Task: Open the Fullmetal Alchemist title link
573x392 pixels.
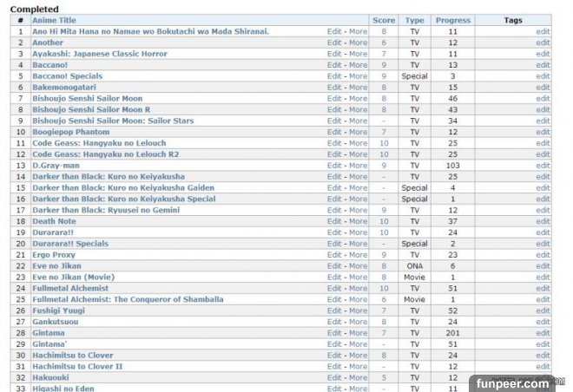Action: point(70,289)
